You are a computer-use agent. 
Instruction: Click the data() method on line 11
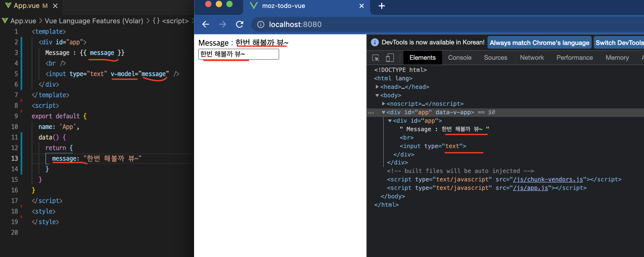(49, 137)
